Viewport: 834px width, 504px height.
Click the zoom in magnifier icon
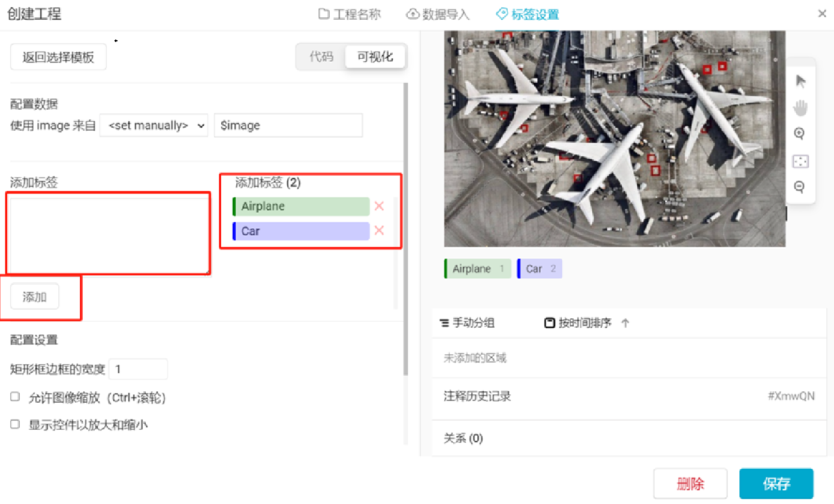[799, 134]
